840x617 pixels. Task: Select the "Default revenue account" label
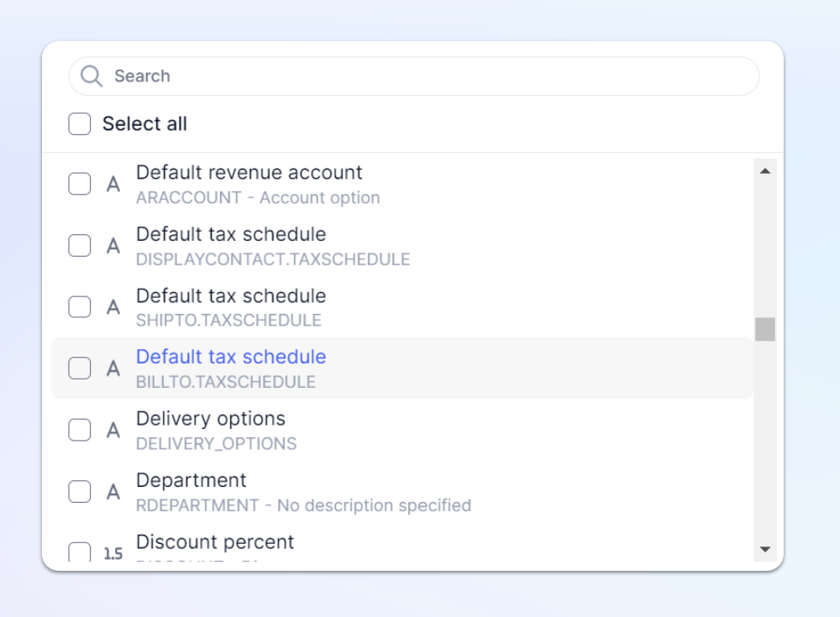coord(249,172)
